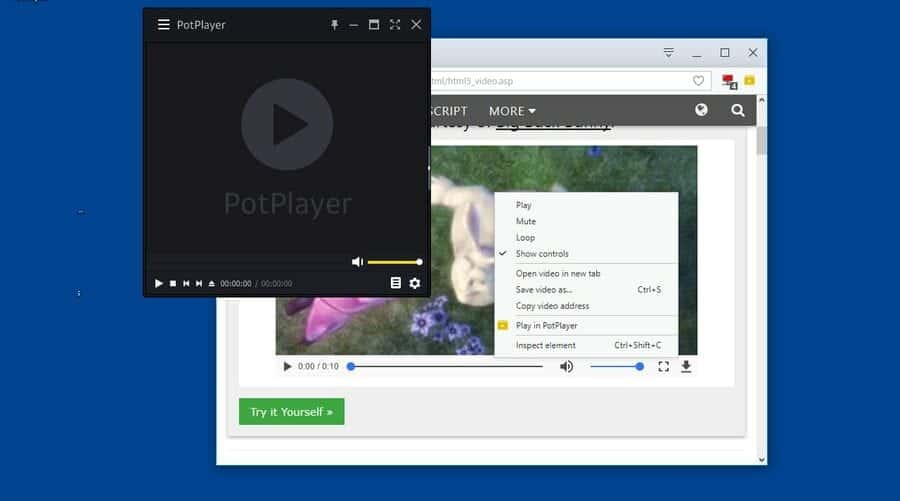Choose Play in the context menu

click(x=586, y=205)
